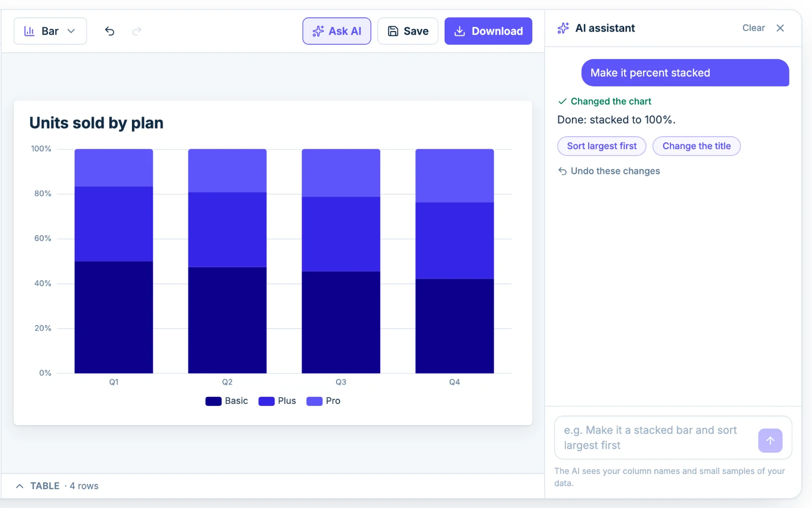This screenshot has height=508, width=812.
Task: Select the Q4 axis label
Action: pos(455,382)
